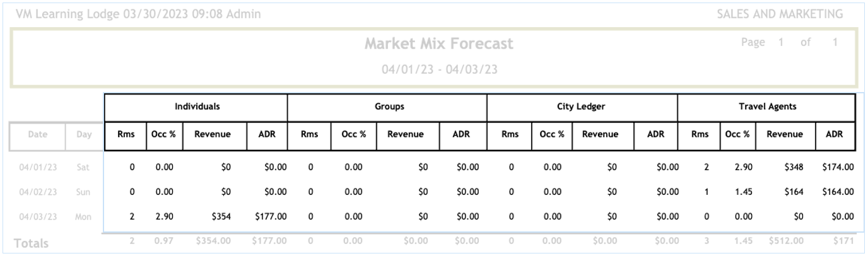Click the Market Mix Forecast report title
Viewport: 868px width, 256px height.
tap(438, 44)
